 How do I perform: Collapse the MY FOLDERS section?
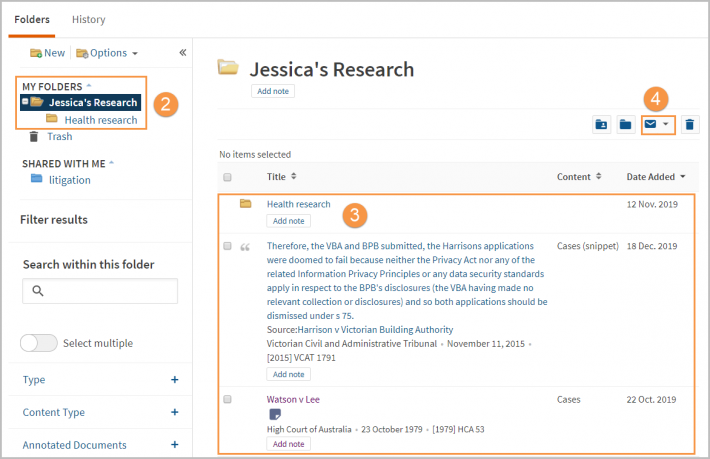pos(89,86)
